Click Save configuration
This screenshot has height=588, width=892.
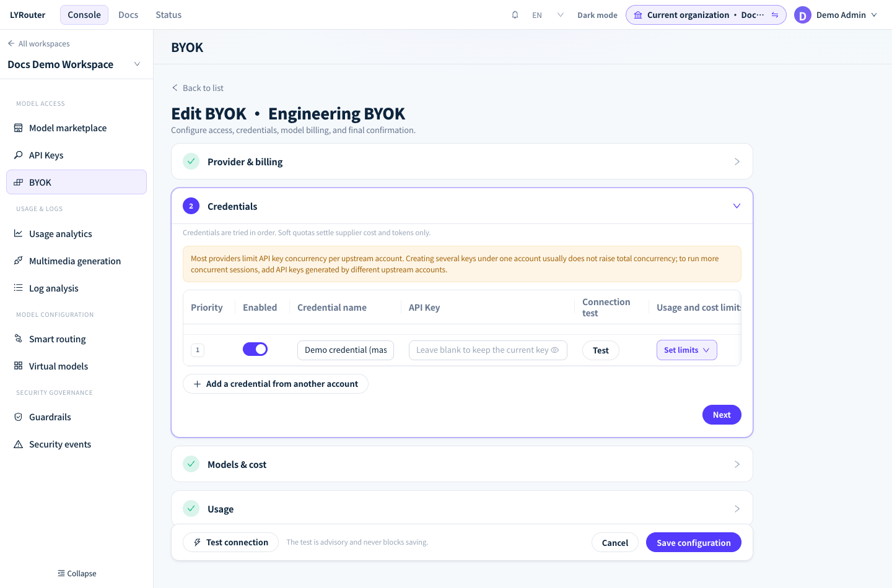[x=694, y=542]
